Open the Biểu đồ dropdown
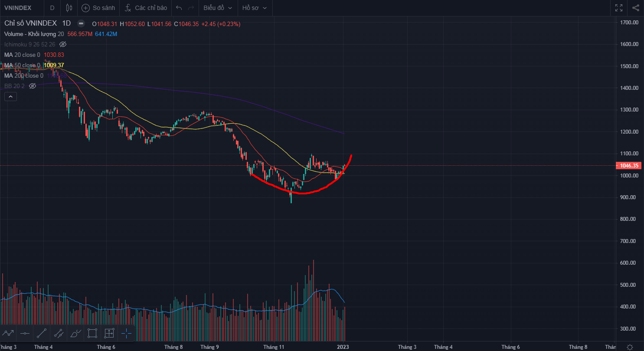Screen dimensions: 644x351 (218, 8)
